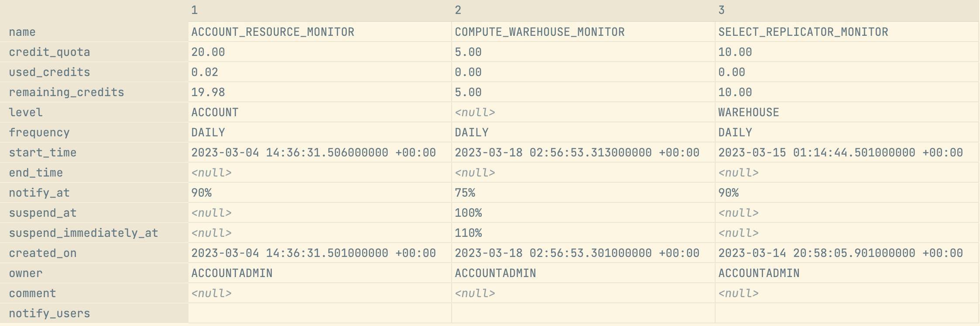This screenshot has width=980, height=326.
Task: Select the frequency row header
Action: click(x=94, y=132)
